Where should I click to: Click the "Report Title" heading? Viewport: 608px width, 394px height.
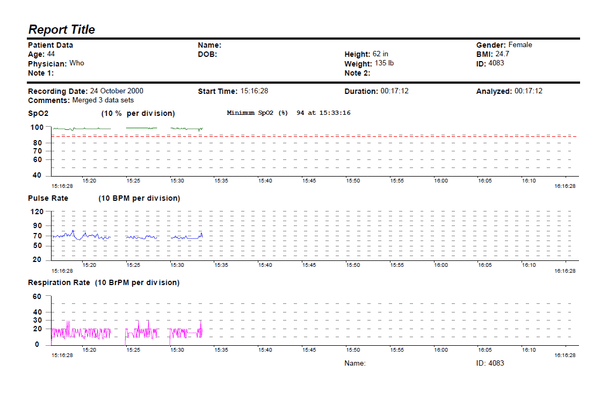click(x=62, y=29)
